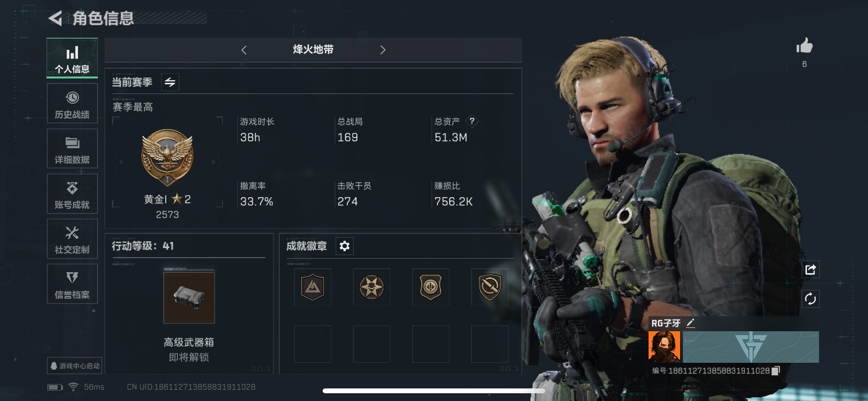The width and height of the screenshot is (868, 401).
Task: Give a thumbs-up like to profile
Action: [x=805, y=46]
